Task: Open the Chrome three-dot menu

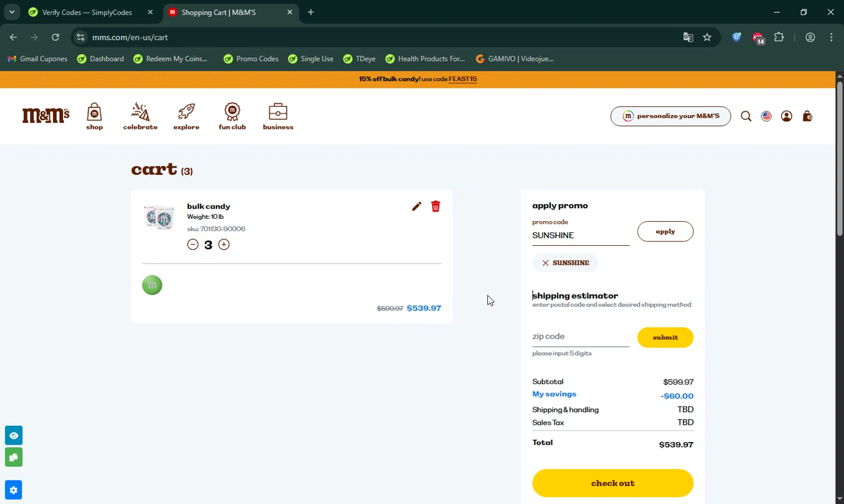Action: 831,37
